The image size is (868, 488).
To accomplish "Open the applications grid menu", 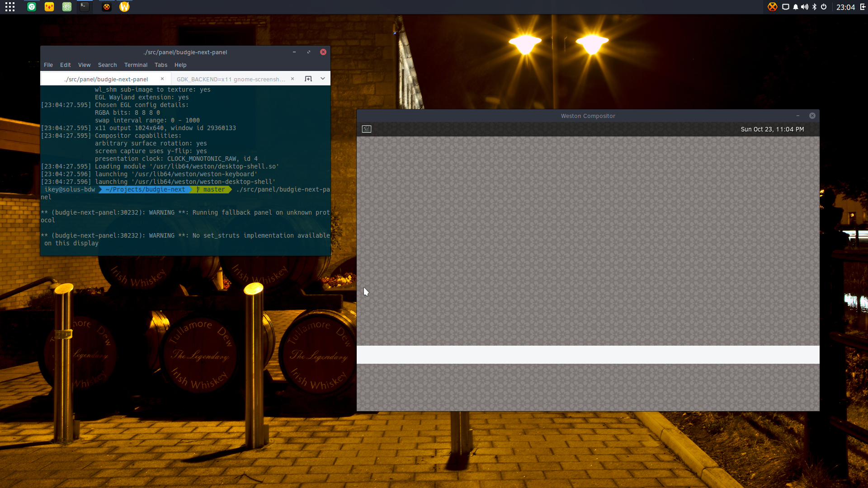I will click(10, 7).
